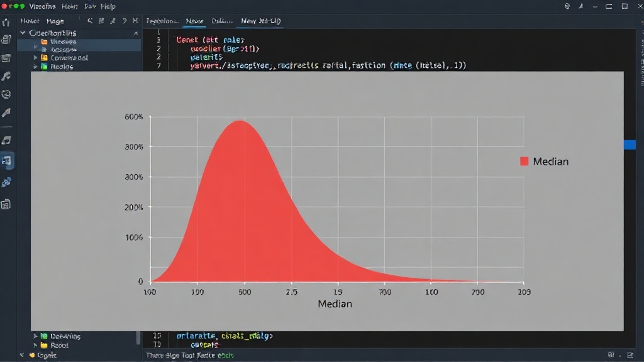The height and width of the screenshot is (362, 644).
Task: Select the 'Raoot' folder row
Action: coord(55,345)
